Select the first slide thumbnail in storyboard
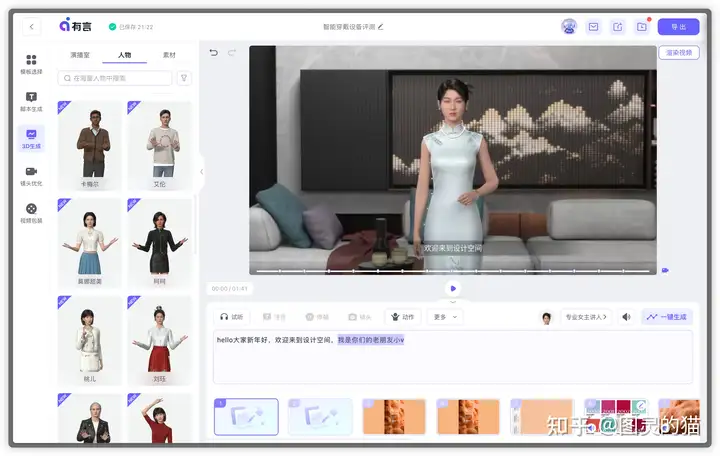 pyautogui.click(x=246, y=417)
